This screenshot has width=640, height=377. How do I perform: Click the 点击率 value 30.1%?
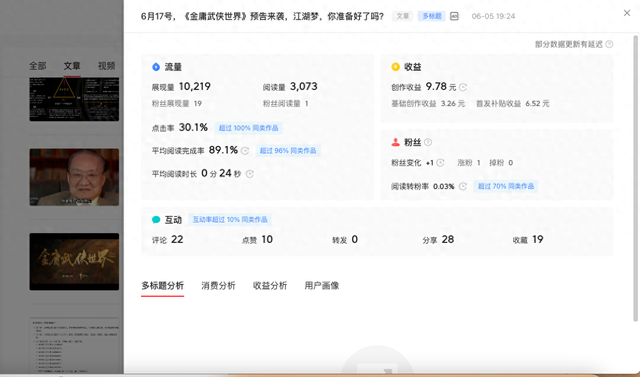pos(193,127)
